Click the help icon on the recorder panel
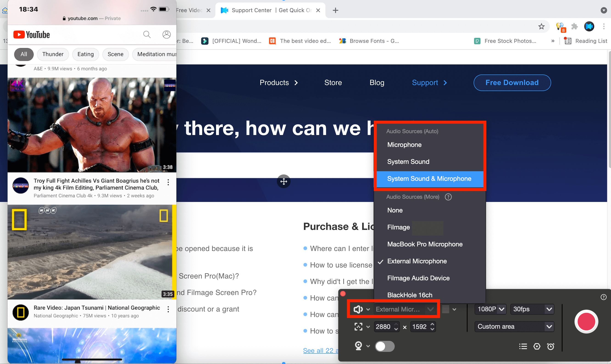 point(603,297)
